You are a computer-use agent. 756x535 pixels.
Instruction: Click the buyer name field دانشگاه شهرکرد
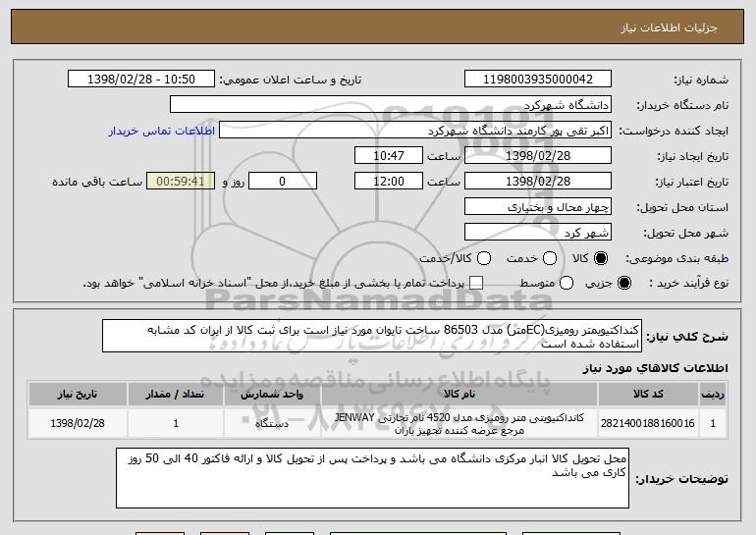[x=391, y=105]
